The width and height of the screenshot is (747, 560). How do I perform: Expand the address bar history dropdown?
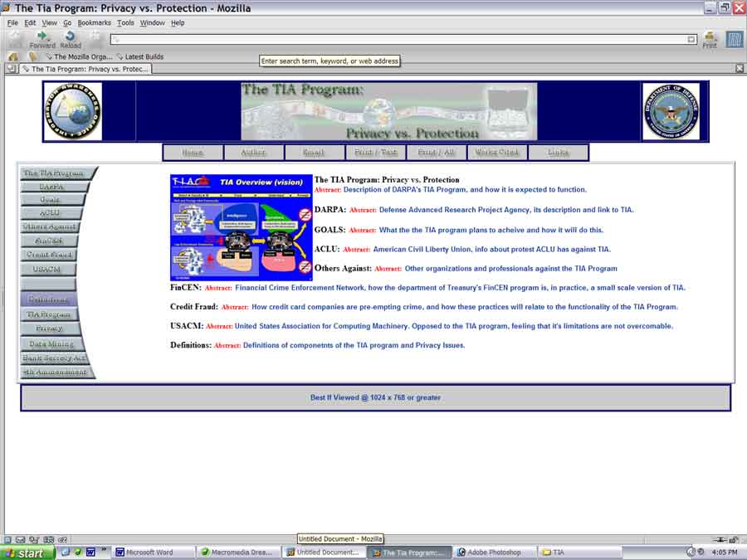coord(691,39)
